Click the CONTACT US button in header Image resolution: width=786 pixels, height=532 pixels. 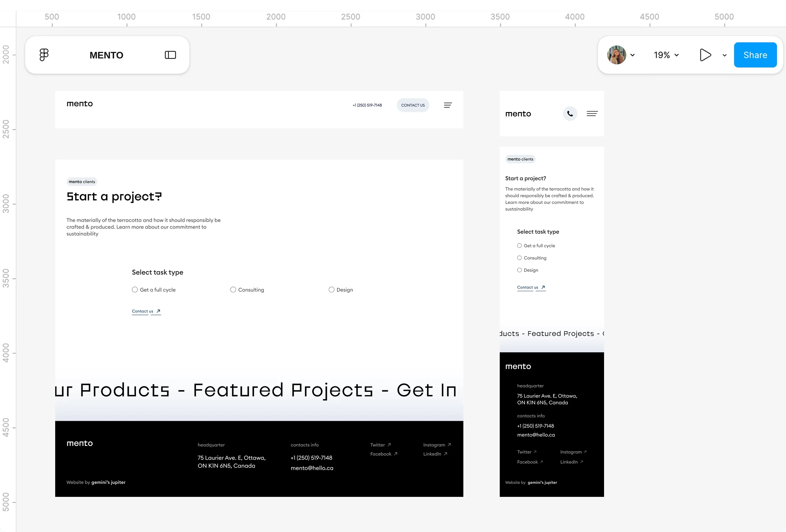(x=413, y=105)
